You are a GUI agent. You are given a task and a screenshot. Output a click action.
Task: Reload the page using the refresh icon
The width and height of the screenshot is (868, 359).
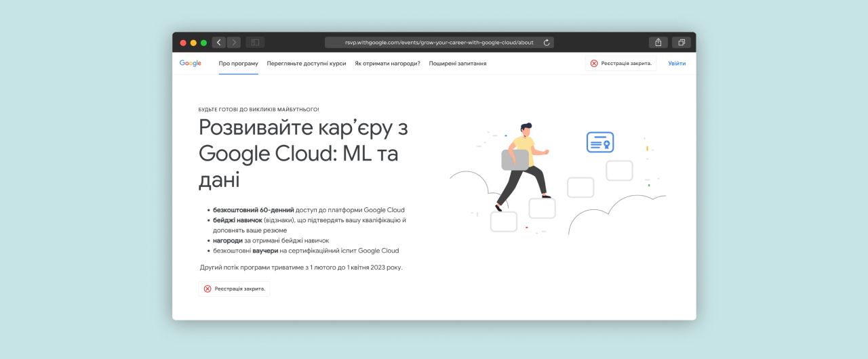coord(547,43)
